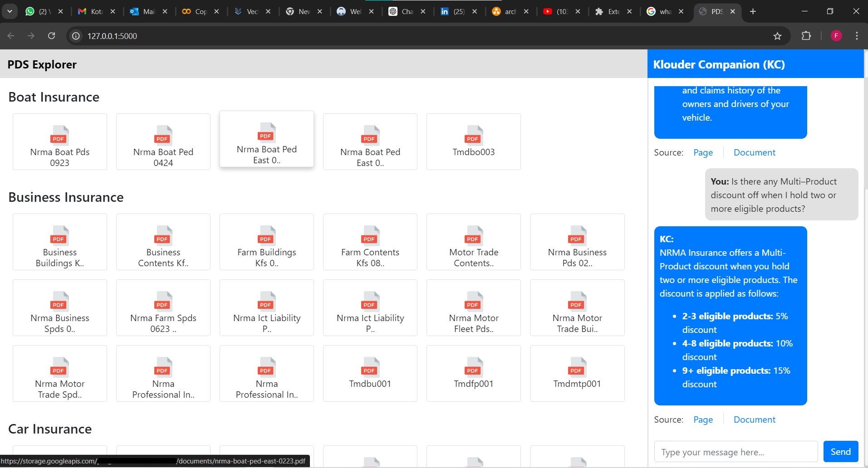868x468 pixels.
Task: Open the Tmdfp001 PDF document
Action: tap(474, 373)
